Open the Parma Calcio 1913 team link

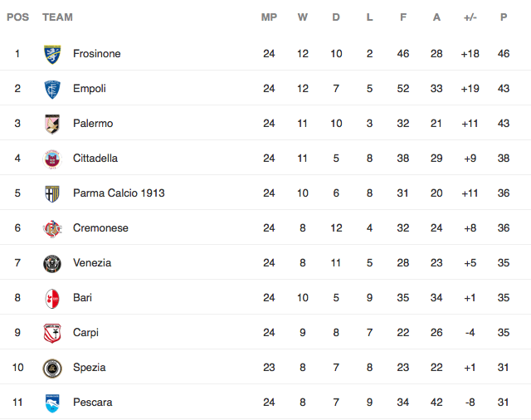pyautogui.click(x=119, y=193)
